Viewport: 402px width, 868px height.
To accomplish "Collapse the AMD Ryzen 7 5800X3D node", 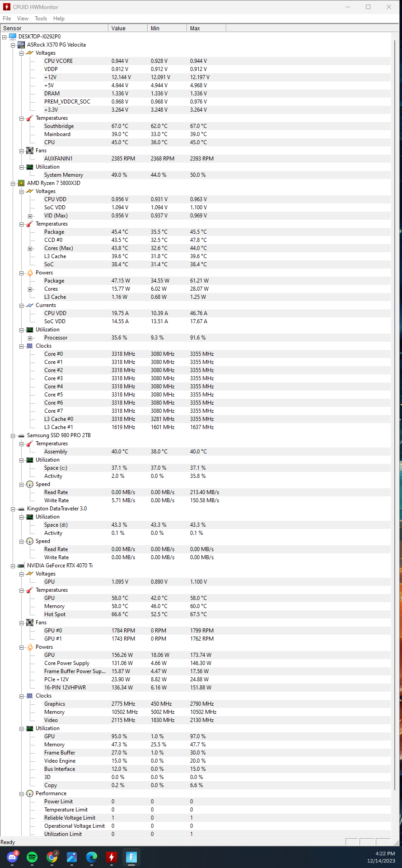I will (13, 183).
